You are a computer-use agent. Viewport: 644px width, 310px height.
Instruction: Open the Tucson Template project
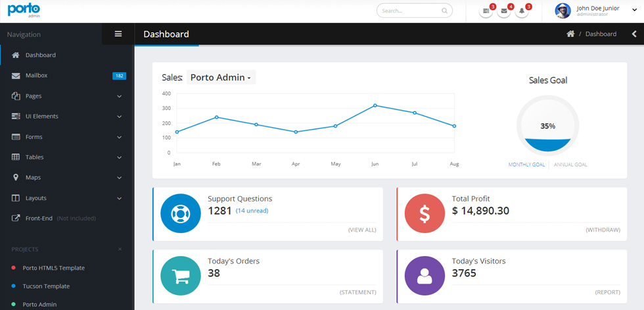(46, 286)
